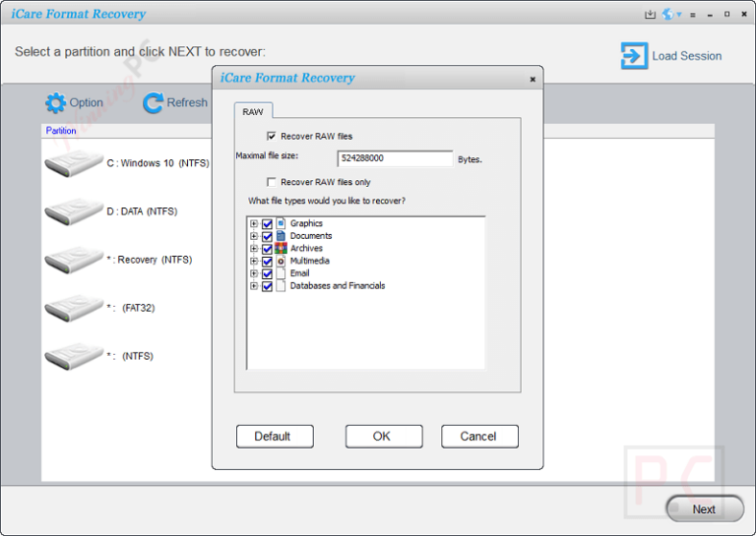This screenshot has height=536, width=756.
Task: Click the Next button
Action: point(705,509)
